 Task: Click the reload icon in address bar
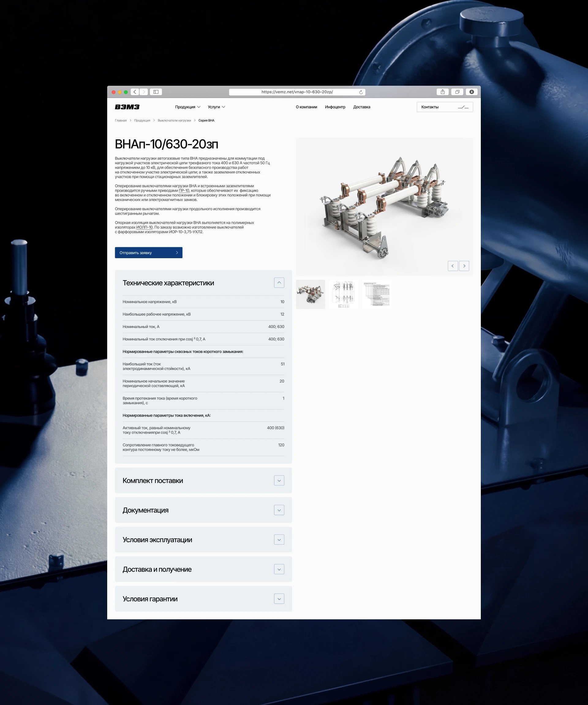[x=361, y=92]
